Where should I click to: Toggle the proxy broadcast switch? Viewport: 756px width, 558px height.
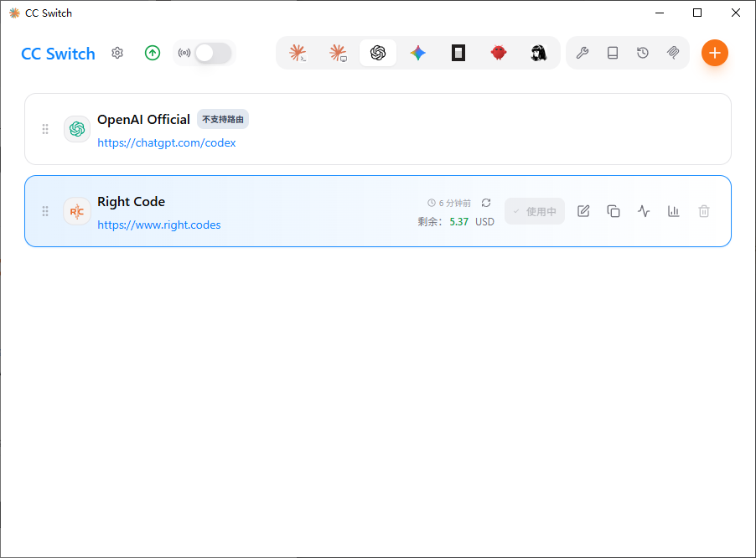(213, 53)
